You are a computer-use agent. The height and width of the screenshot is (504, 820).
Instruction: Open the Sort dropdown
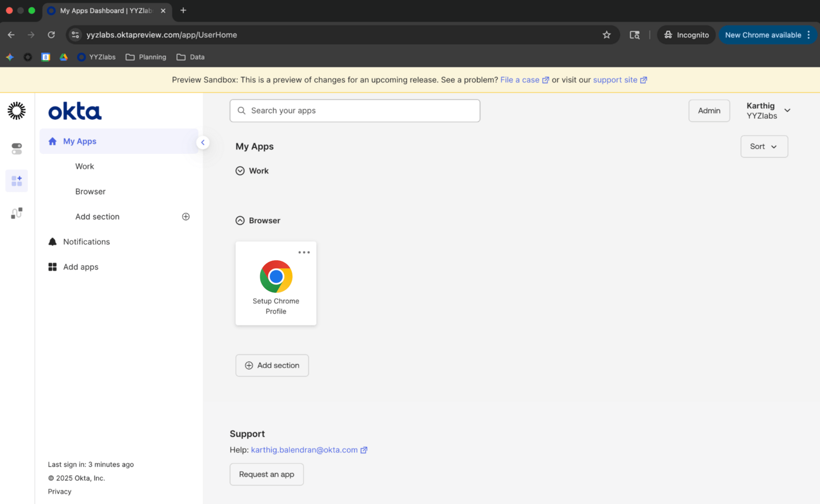(763, 146)
